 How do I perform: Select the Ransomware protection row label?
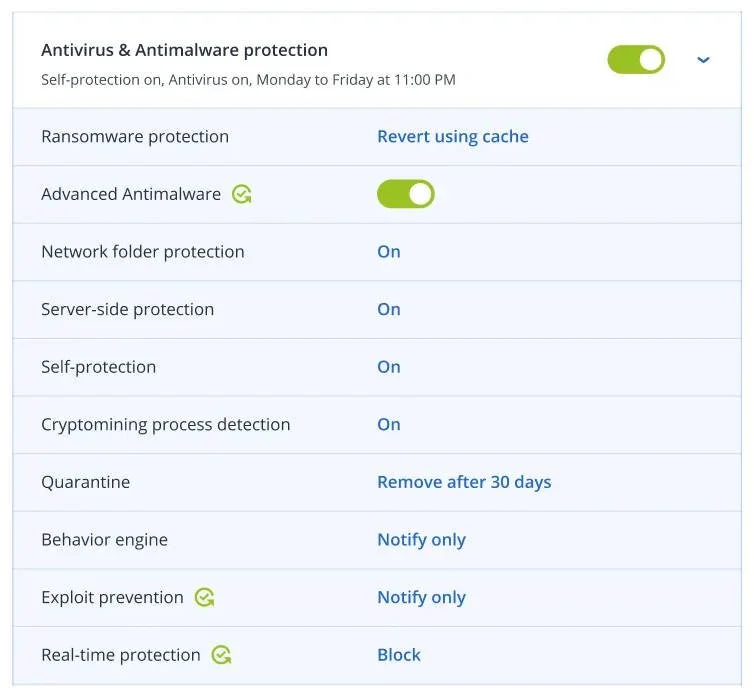(x=135, y=137)
